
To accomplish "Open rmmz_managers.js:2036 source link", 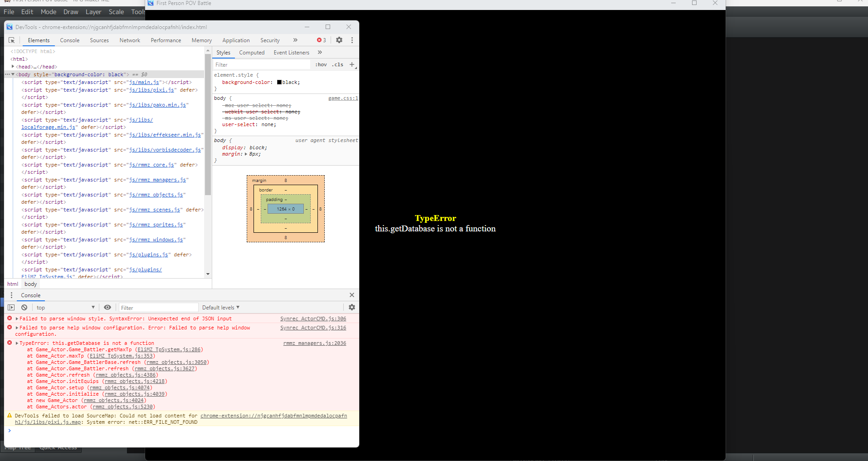I will tap(315, 343).
